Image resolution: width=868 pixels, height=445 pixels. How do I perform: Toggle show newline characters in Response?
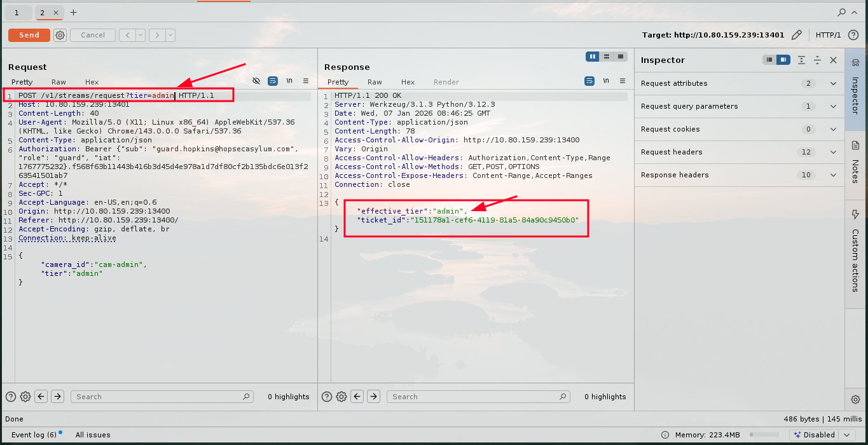tap(606, 81)
